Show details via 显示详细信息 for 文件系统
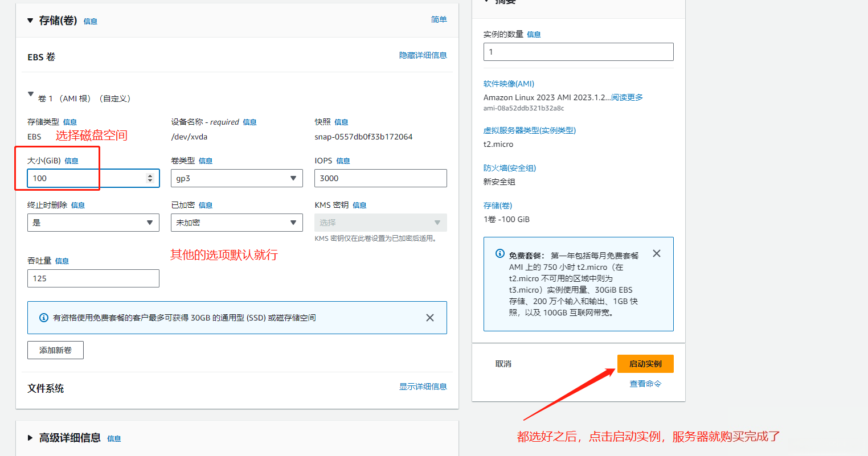Screen dimensions: 868x456 423,387
